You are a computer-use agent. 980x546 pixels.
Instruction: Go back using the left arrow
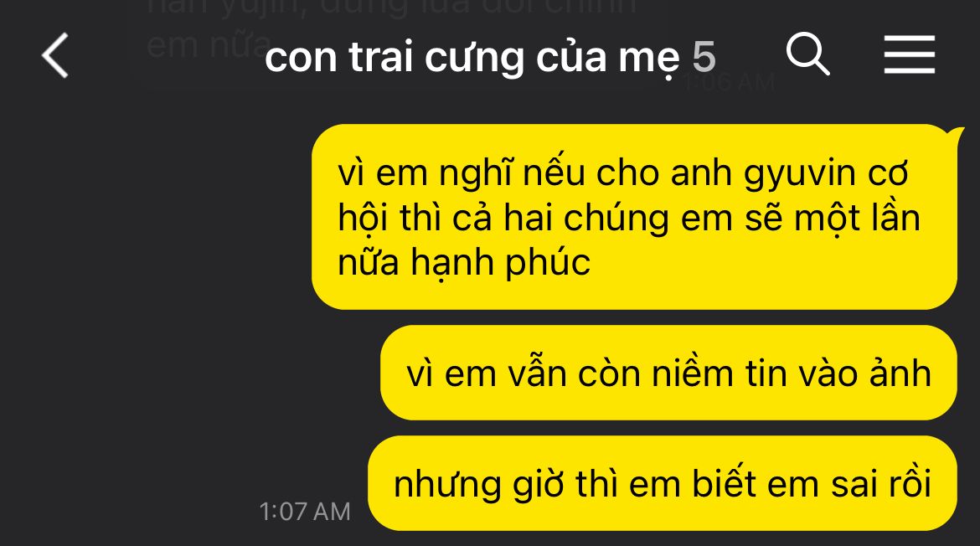click(55, 55)
